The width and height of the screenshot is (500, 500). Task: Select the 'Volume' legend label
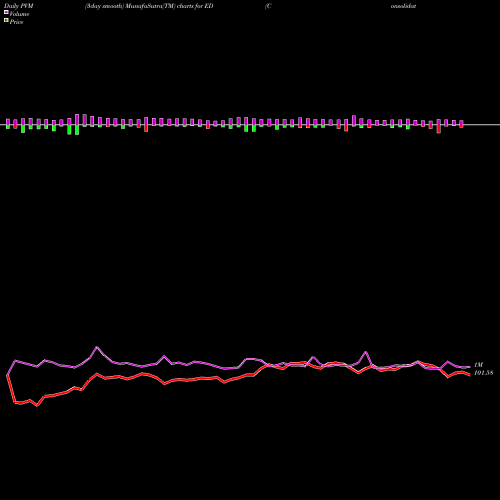pos(19,14)
